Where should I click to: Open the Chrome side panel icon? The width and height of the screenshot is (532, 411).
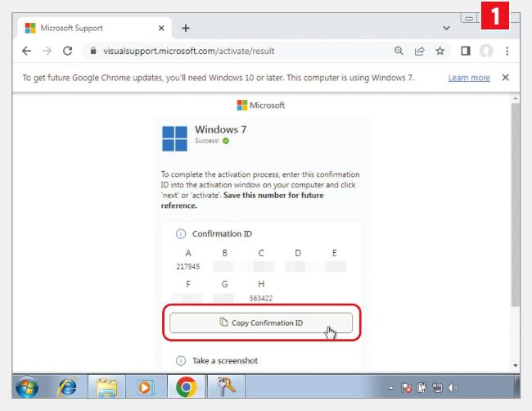point(466,51)
